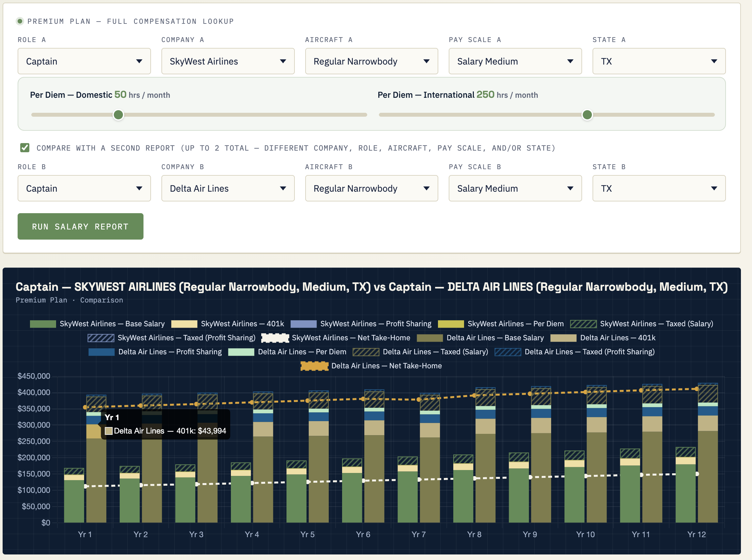The width and height of the screenshot is (752, 560).
Task: Click the Yr 6 SkyWest base salary bar
Action: coord(352,498)
